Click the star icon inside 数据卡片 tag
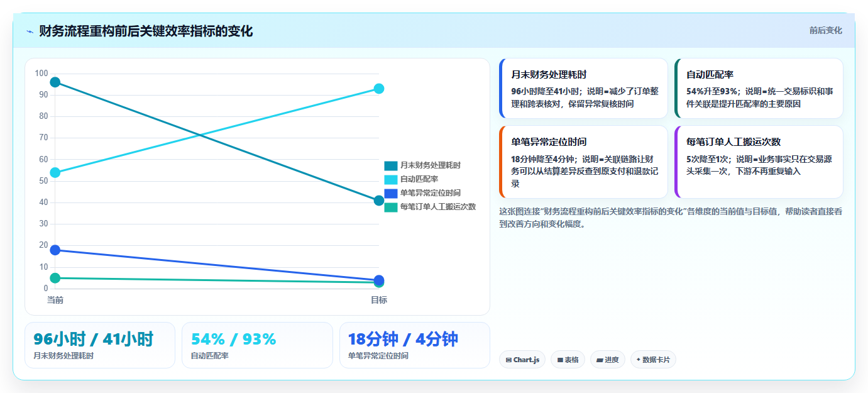Screen dimensions: 868x393 pyautogui.click(x=639, y=360)
